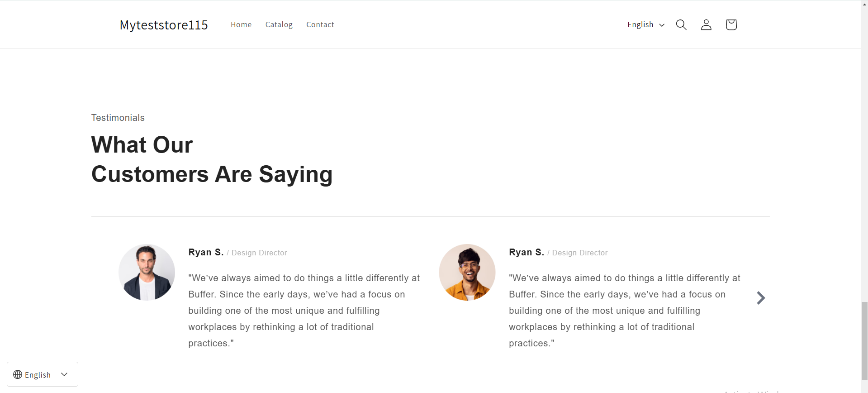Select Ryan S. testimonial name on left
The image size is (868, 393).
pyautogui.click(x=206, y=252)
